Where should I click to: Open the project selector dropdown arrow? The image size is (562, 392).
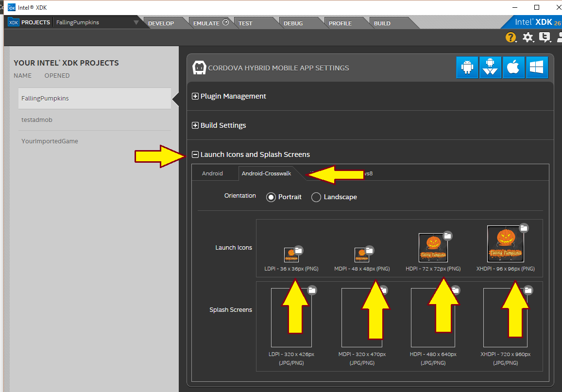tap(136, 22)
